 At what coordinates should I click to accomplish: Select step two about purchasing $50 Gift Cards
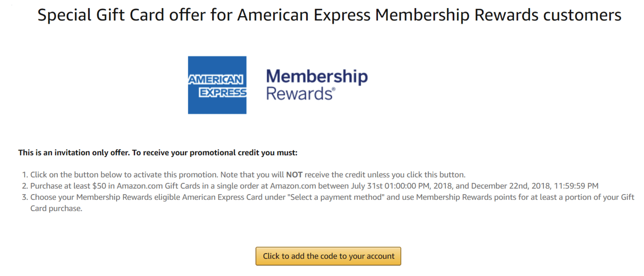pos(310,186)
